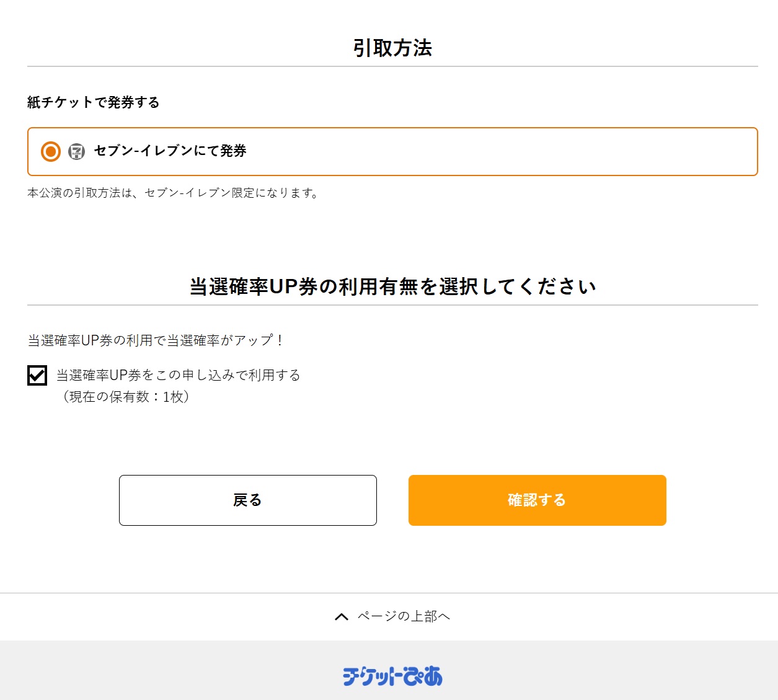Proceed with the orange 確認する button

pos(537,500)
